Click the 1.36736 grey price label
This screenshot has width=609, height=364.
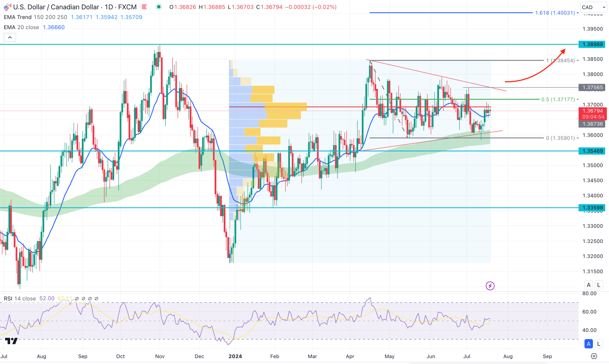point(592,124)
